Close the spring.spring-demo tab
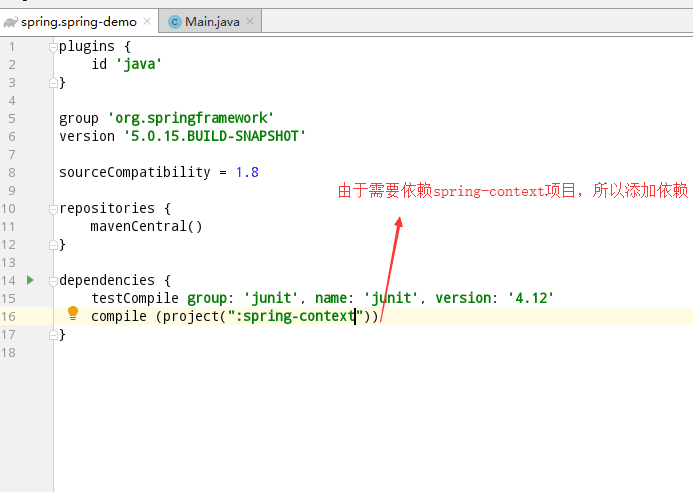 pos(147,21)
